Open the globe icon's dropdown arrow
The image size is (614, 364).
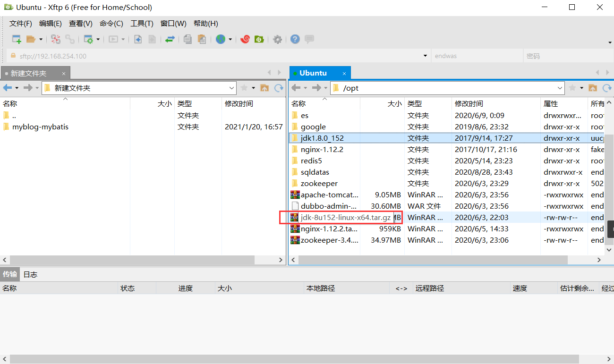click(230, 40)
